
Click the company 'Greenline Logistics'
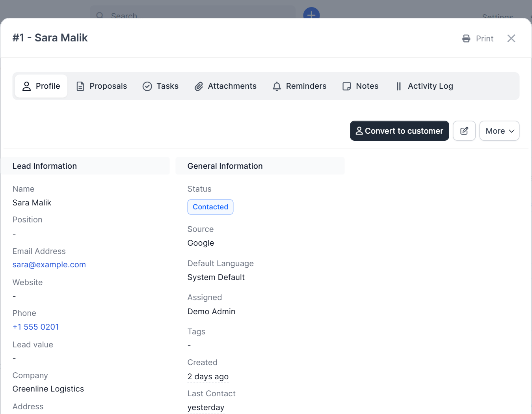pos(48,389)
